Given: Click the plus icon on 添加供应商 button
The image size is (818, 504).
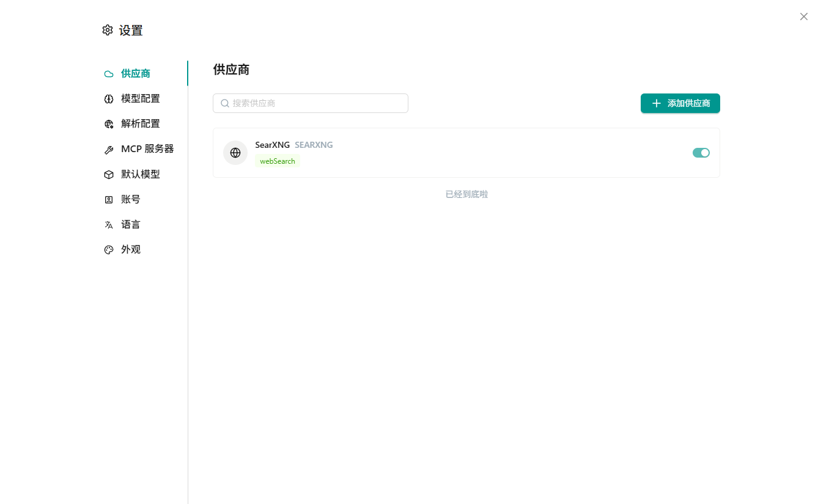Looking at the screenshot, I should 657,103.
